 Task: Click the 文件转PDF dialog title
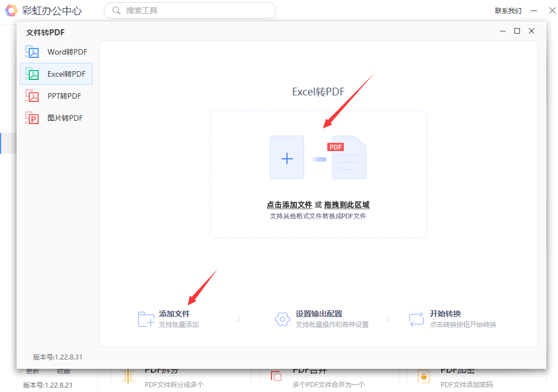pos(45,33)
